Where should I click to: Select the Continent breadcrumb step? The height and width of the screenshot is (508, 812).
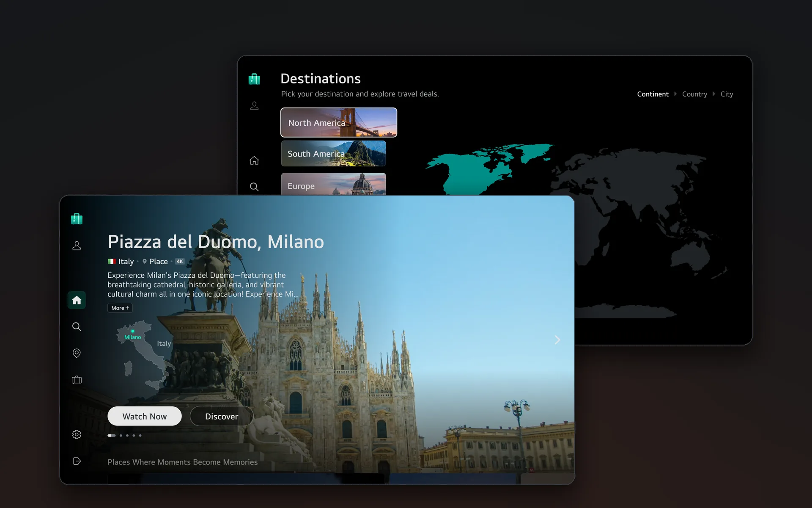pos(653,94)
